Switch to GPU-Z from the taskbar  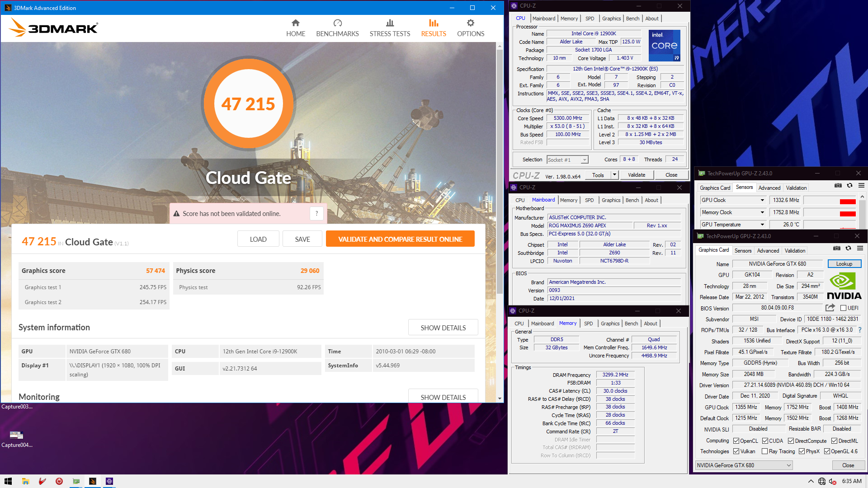point(76,481)
